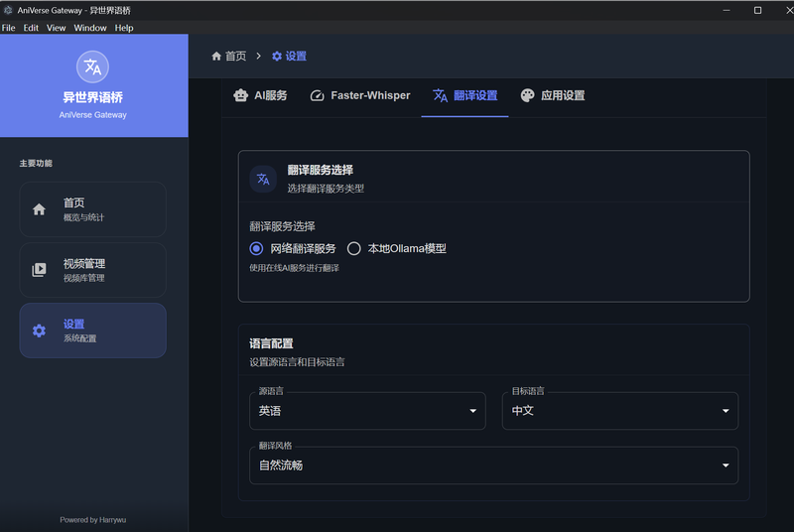Open the View menu

coord(57,28)
